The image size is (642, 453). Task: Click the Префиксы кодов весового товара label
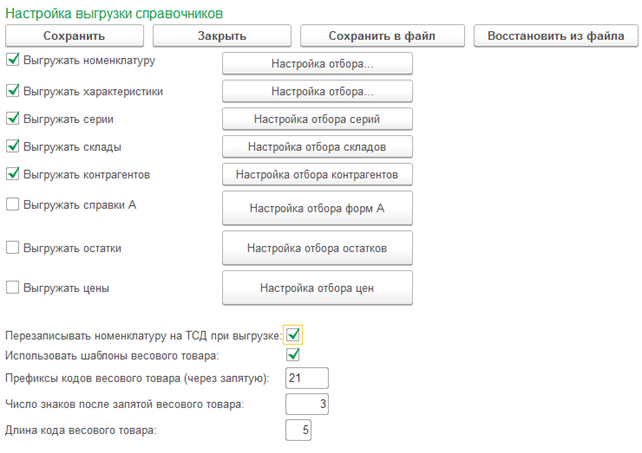[138, 378]
